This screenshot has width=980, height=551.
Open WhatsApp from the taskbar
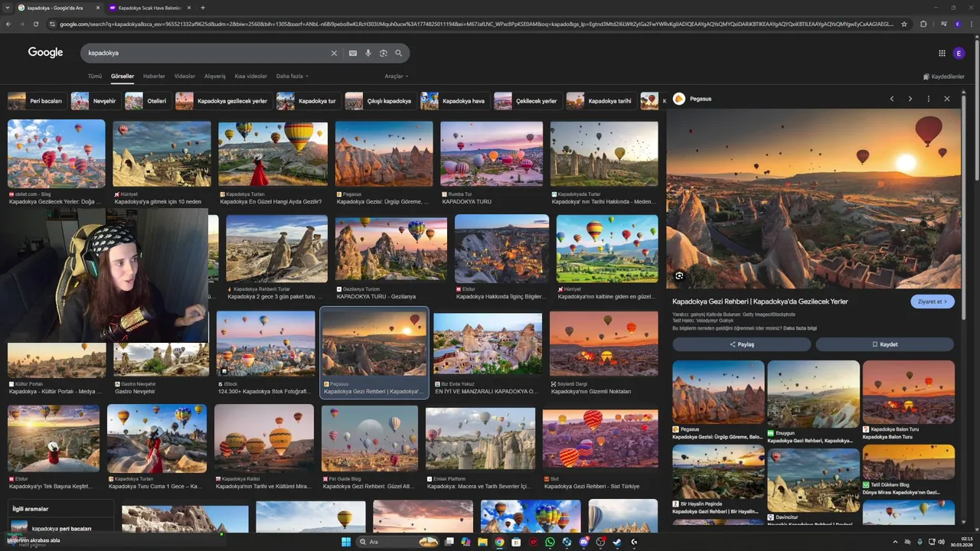[x=550, y=542]
